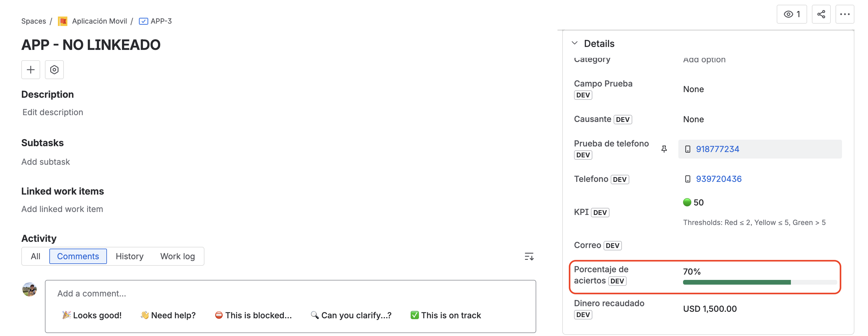Click the DEV badge next to Causante
Screen dimensions: 868x336
point(622,120)
